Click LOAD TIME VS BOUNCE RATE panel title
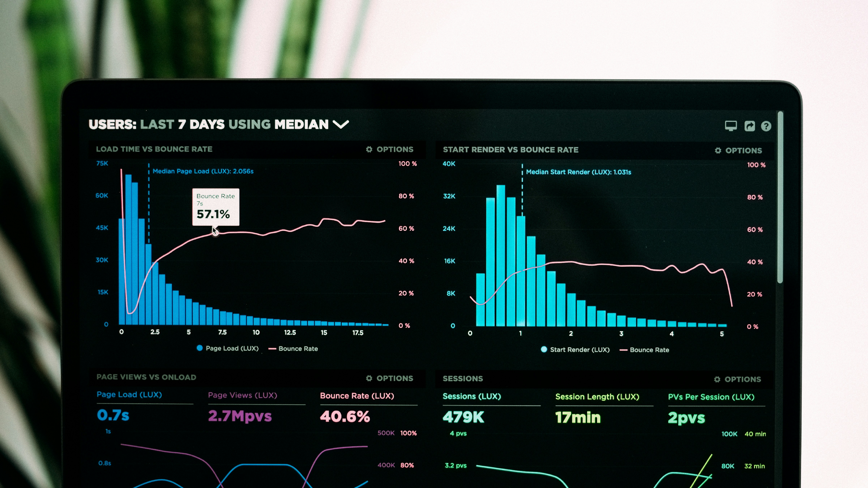 click(154, 149)
